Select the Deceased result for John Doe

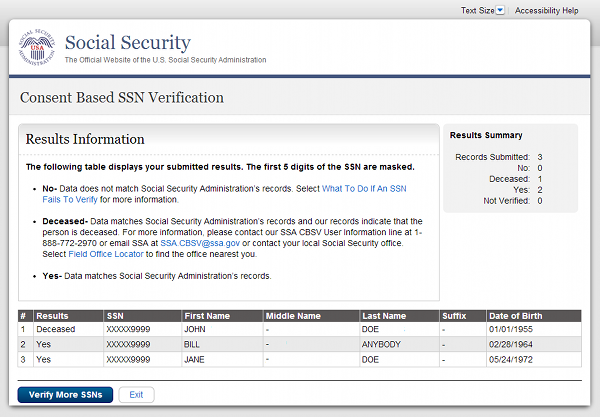[54, 329]
